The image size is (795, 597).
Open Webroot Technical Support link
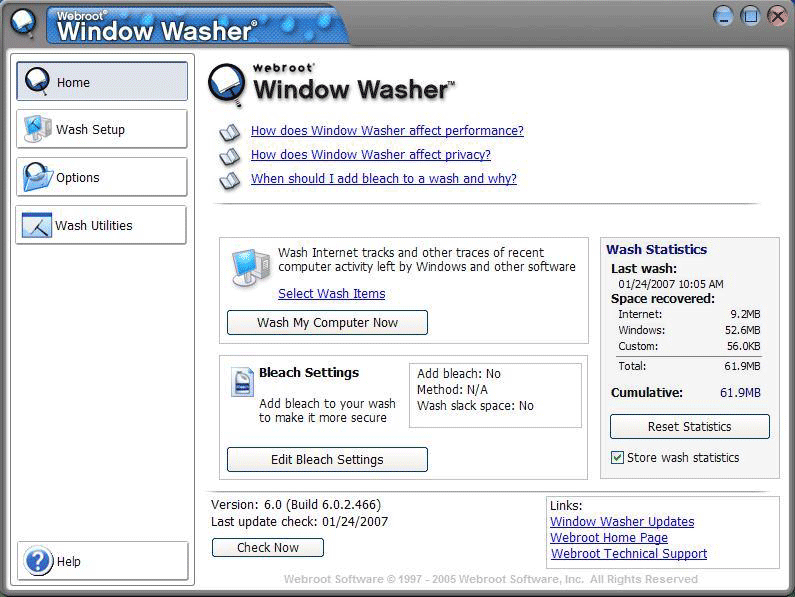tap(629, 553)
